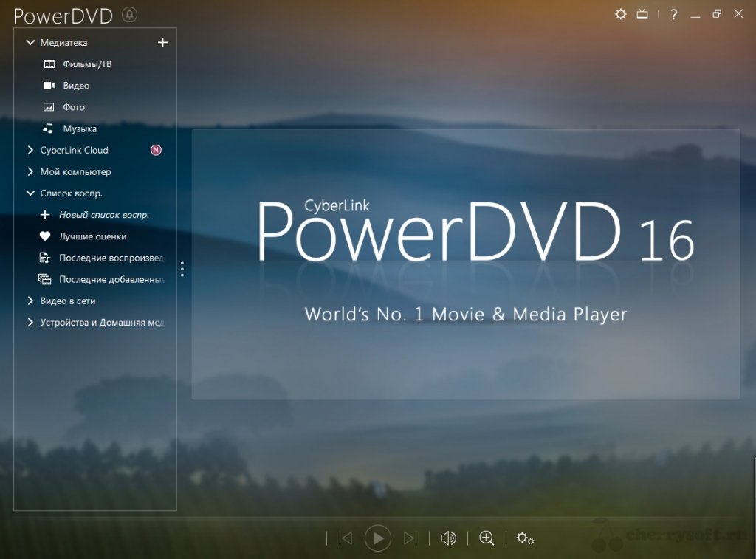Click the plus button beside Медиатека

coord(162,42)
